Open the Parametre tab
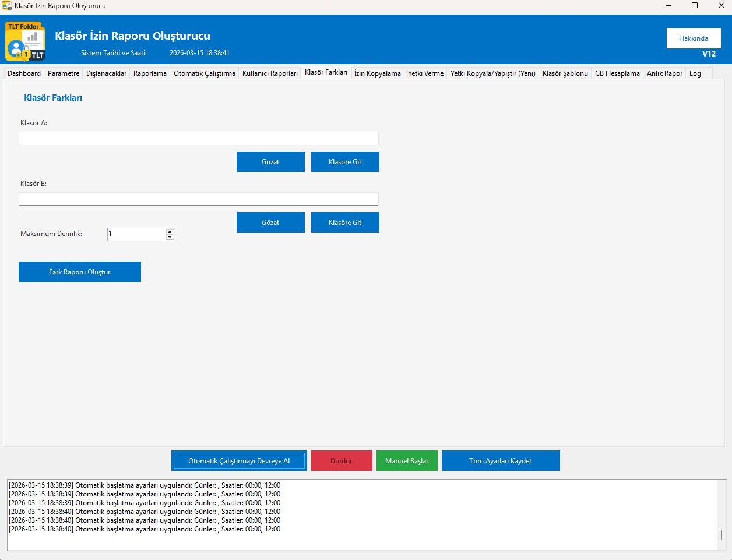The image size is (732, 560). click(x=64, y=73)
